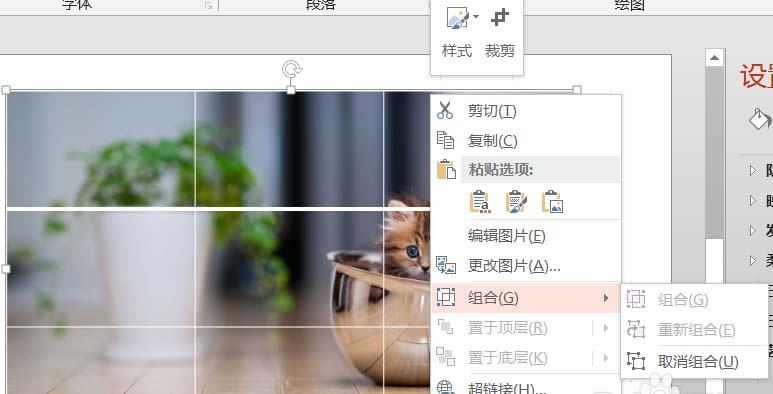
Task: Select 编辑图片(E) menu entry
Action: [526, 236]
